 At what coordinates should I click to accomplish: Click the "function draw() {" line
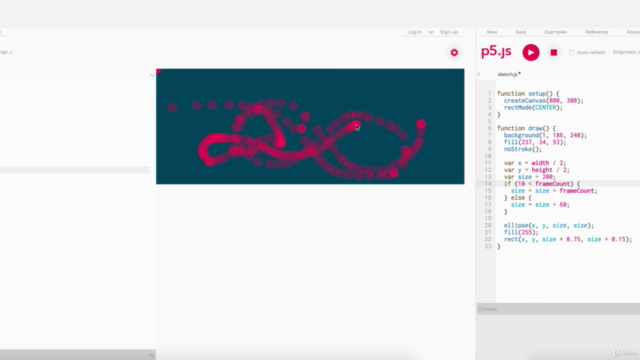tap(526, 128)
